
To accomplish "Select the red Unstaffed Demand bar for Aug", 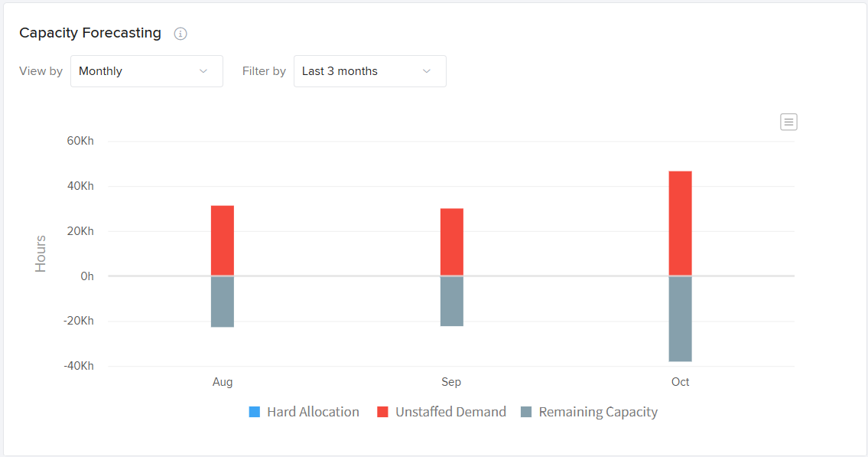I will coord(223,240).
